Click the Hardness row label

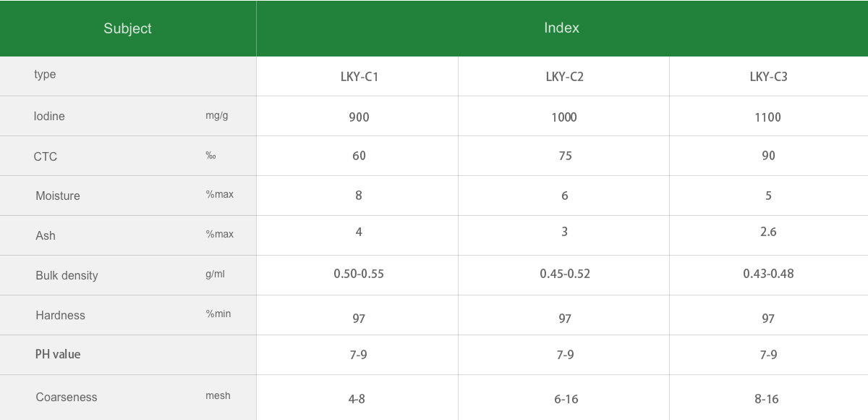[x=60, y=316]
